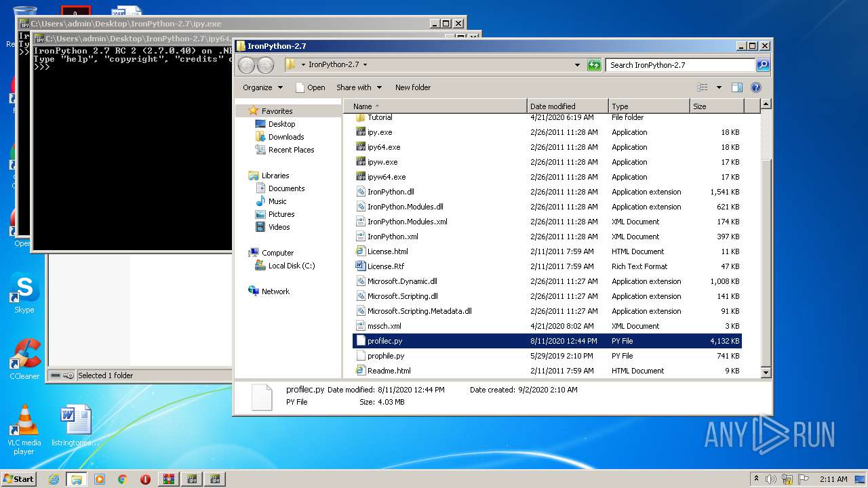Open Network in the navigation pane
The height and width of the screenshot is (488, 868).
pyautogui.click(x=275, y=291)
